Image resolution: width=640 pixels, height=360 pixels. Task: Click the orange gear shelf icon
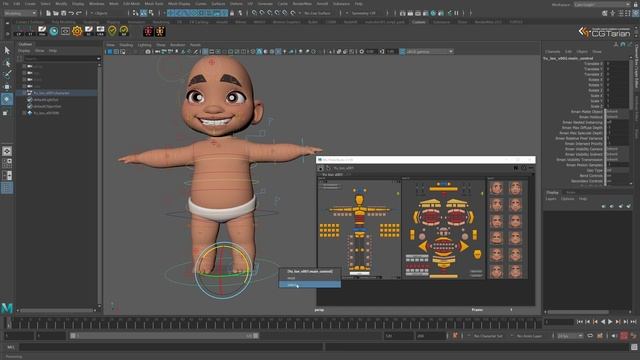(77, 31)
